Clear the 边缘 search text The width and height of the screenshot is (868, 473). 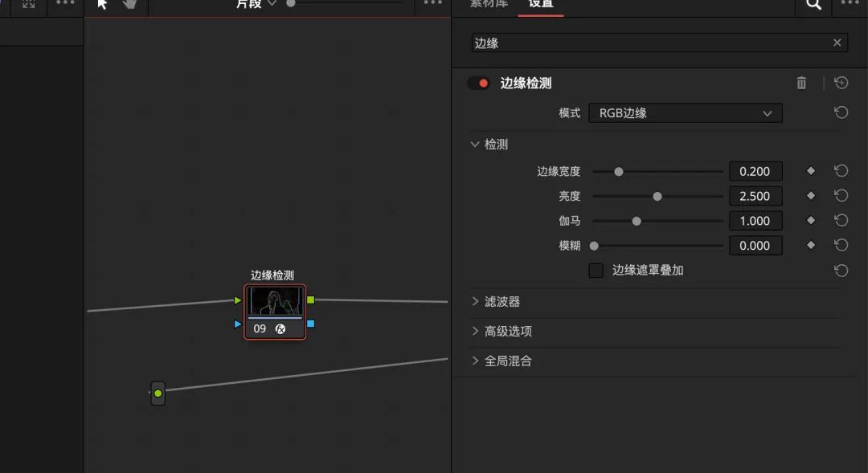coord(837,43)
